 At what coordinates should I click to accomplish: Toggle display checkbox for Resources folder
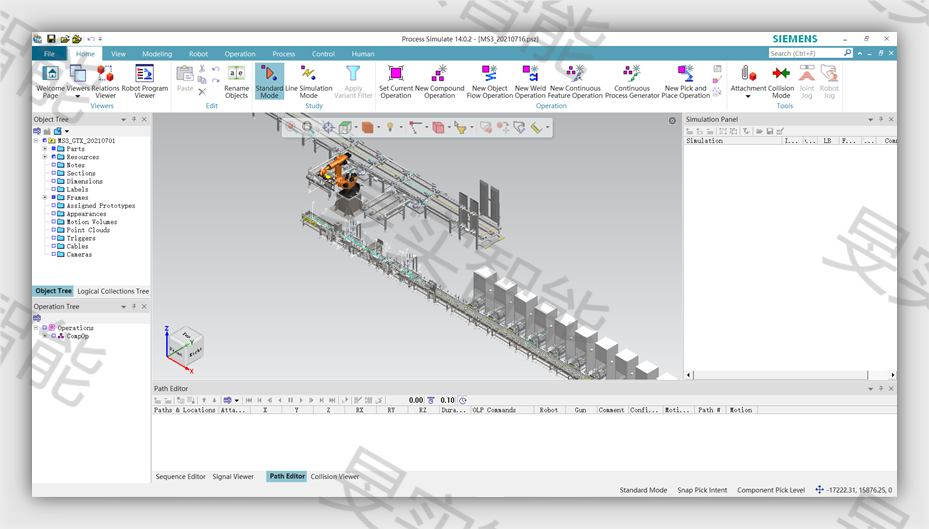[52, 157]
